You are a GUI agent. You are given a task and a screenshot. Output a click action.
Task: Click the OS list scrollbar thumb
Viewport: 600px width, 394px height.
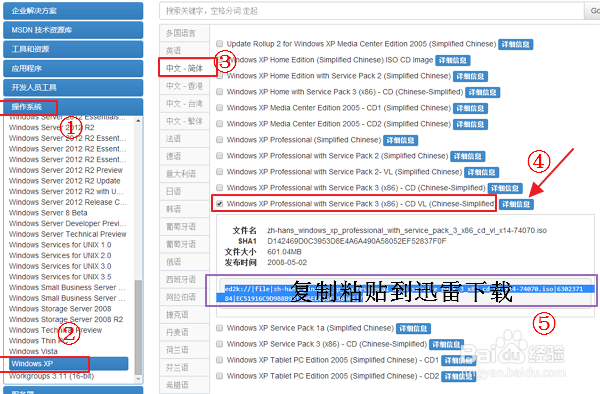pyautogui.click(x=138, y=327)
